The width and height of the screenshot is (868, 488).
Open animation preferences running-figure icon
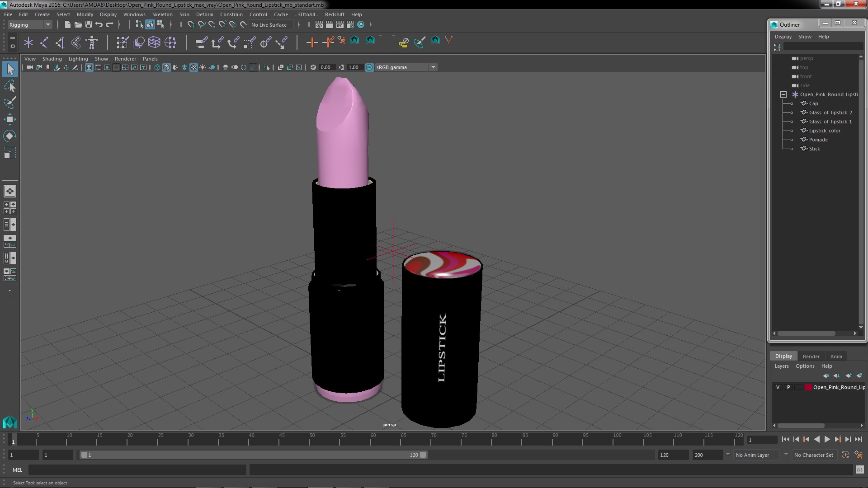(859, 455)
